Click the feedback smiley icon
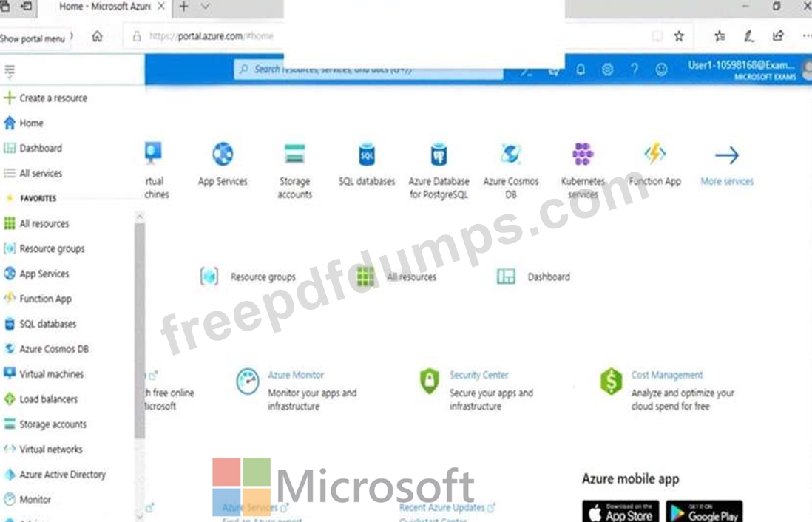Image resolution: width=812 pixels, height=522 pixels. [661, 70]
